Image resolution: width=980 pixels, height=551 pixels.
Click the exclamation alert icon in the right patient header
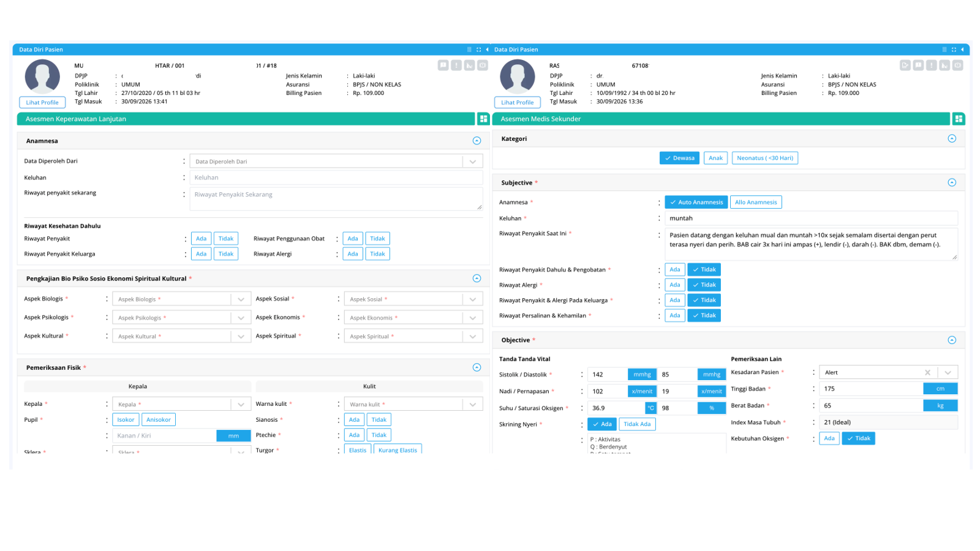[x=932, y=65]
